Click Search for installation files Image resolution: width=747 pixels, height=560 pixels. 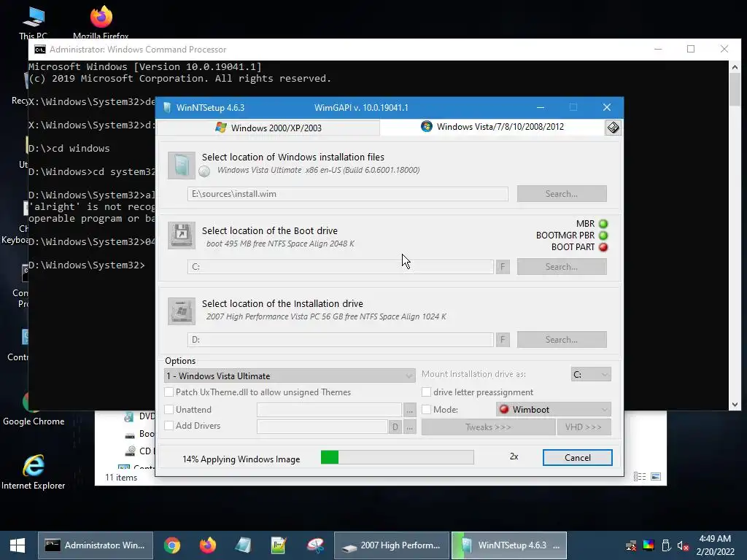coord(562,194)
